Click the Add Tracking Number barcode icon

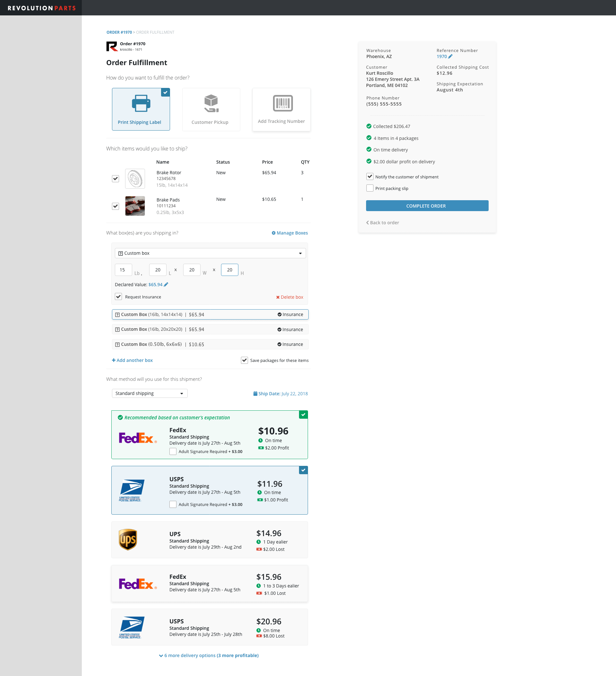[282, 103]
